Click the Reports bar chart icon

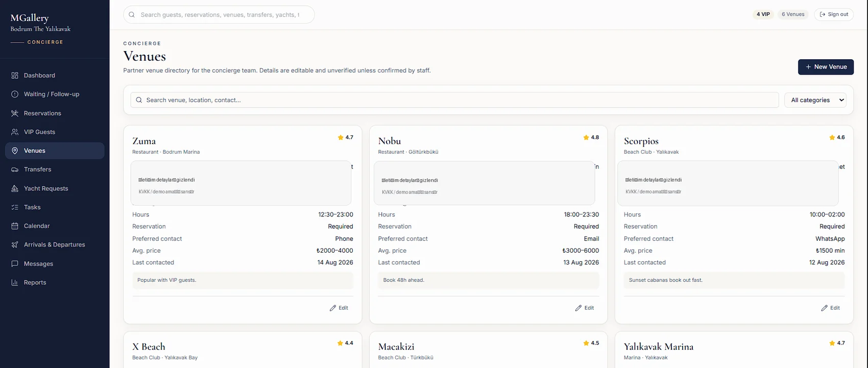[x=15, y=283]
